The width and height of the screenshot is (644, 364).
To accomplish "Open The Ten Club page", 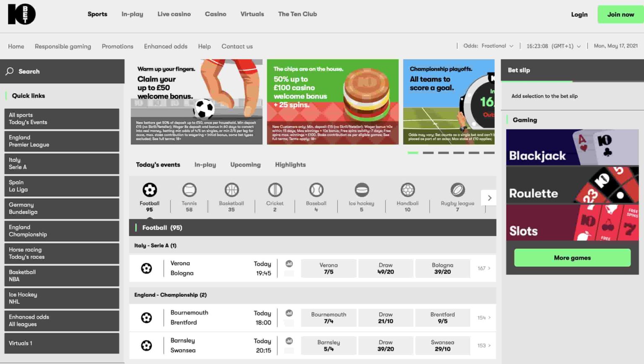I will [x=297, y=14].
